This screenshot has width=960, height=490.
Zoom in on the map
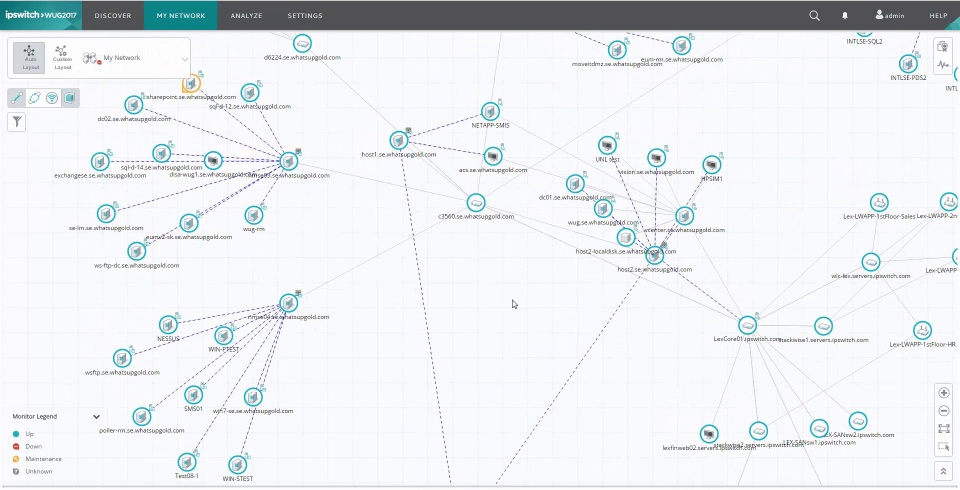[943, 393]
